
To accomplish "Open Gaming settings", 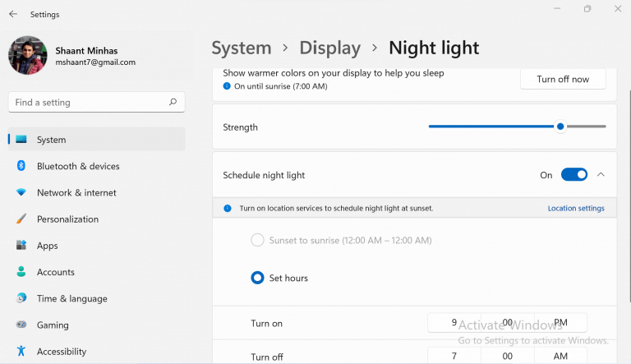I will pos(53,325).
